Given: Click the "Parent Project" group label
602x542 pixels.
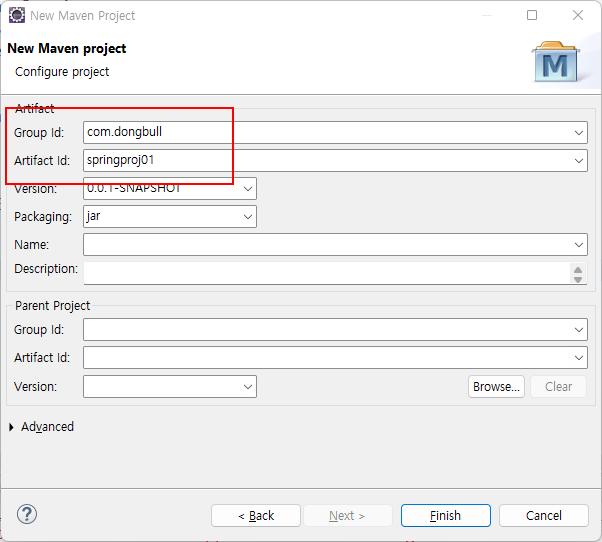Looking at the screenshot, I should (53, 306).
